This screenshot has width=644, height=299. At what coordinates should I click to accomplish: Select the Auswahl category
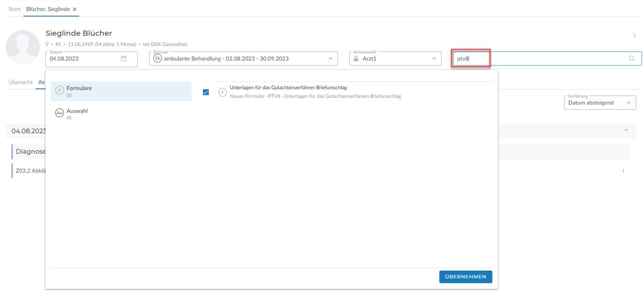click(121, 114)
